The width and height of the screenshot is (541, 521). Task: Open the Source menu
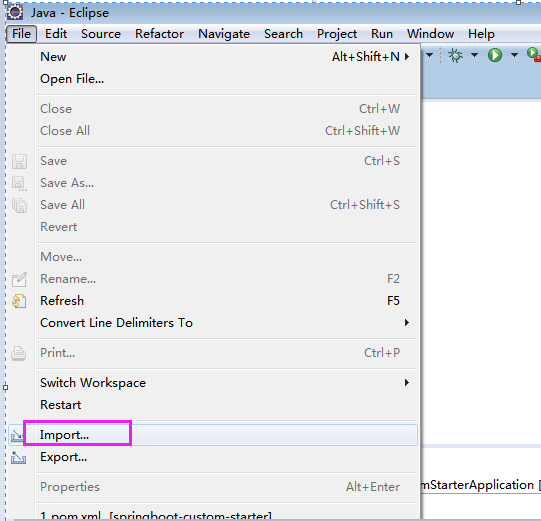point(101,34)
